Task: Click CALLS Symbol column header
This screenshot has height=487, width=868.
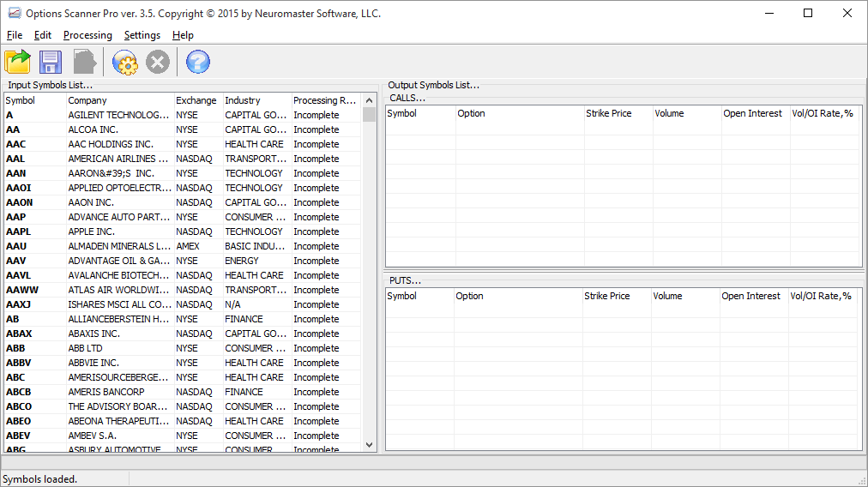Action: coord(421,113)
